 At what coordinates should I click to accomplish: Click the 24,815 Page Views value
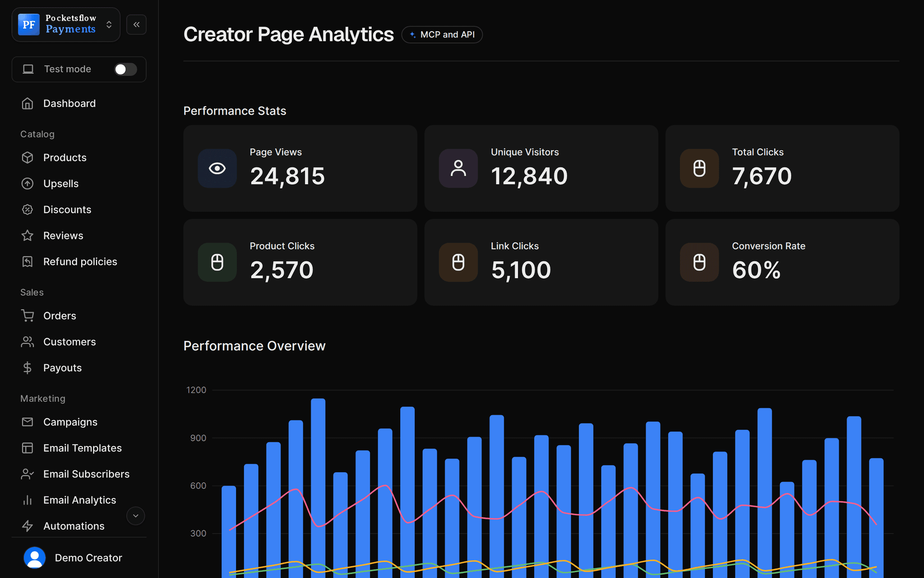(287, 176)
